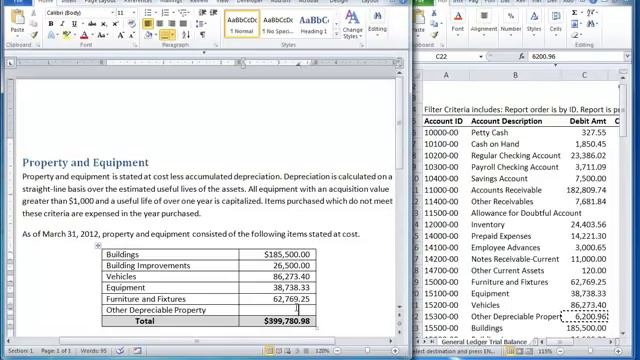Select column B header in Excel
This screenshot has width=640, height=360.
pos(515,75)
